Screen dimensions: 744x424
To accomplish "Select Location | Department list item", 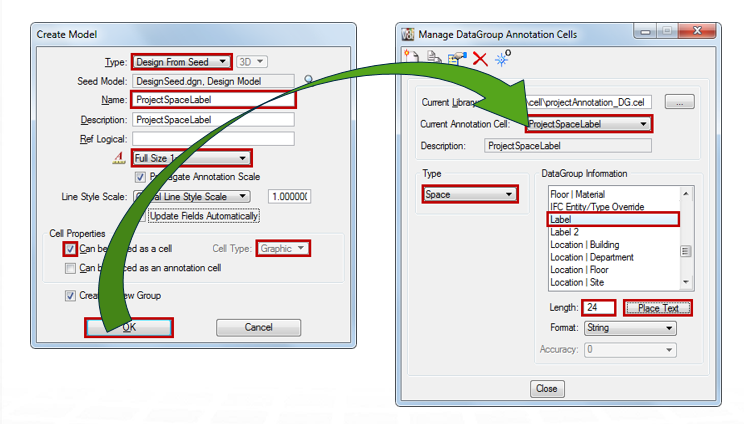I will tap(614, 257).
